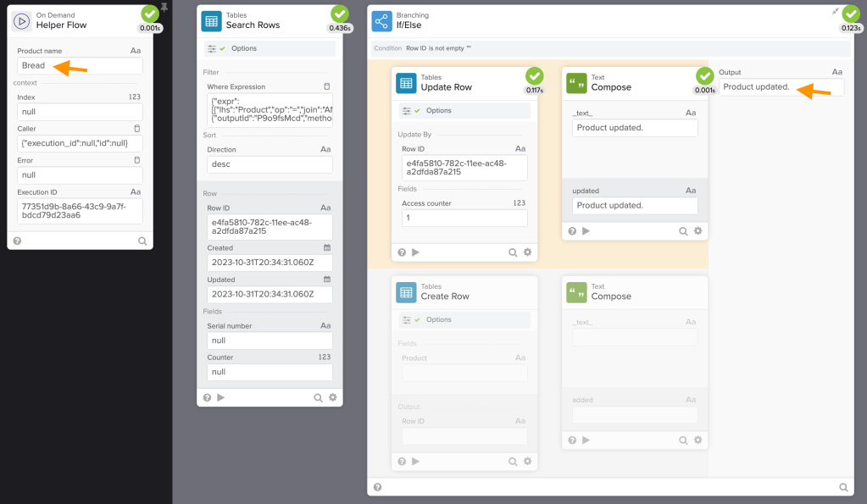The width and height of the screenshot is (867, 504).
Task: Click the green success check on Search Rows
Action: tap(341, 14)
